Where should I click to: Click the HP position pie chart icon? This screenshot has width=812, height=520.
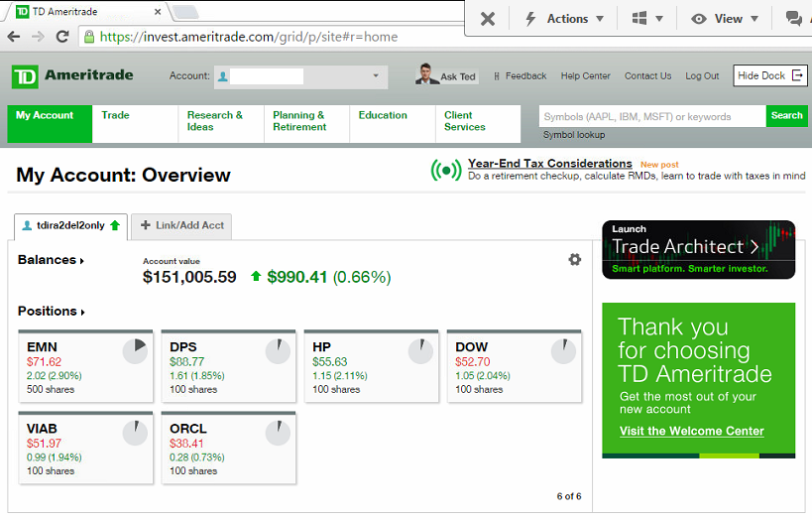(x=421, y=351)
